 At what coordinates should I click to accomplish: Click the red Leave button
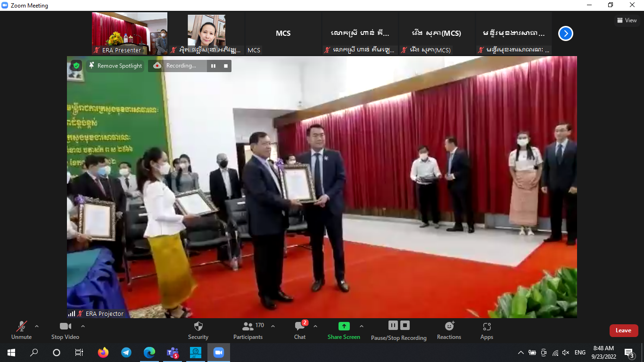click(x=623, y=330)
